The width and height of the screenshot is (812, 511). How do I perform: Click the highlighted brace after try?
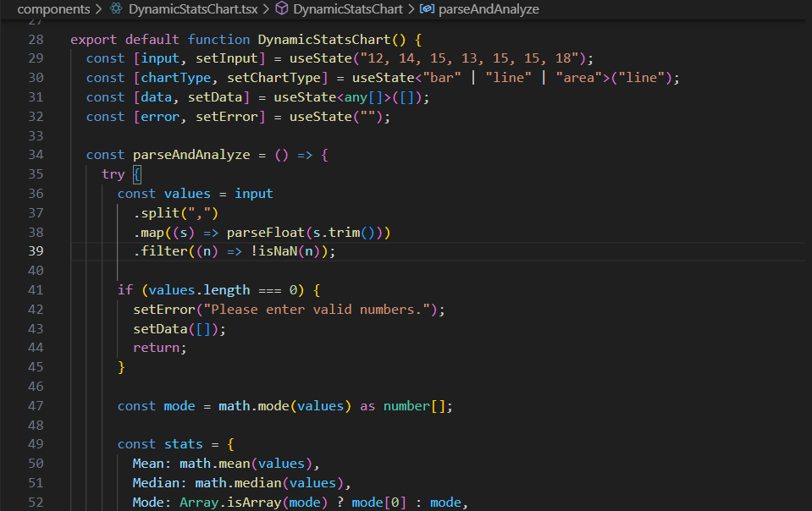[x=136, y=174]
